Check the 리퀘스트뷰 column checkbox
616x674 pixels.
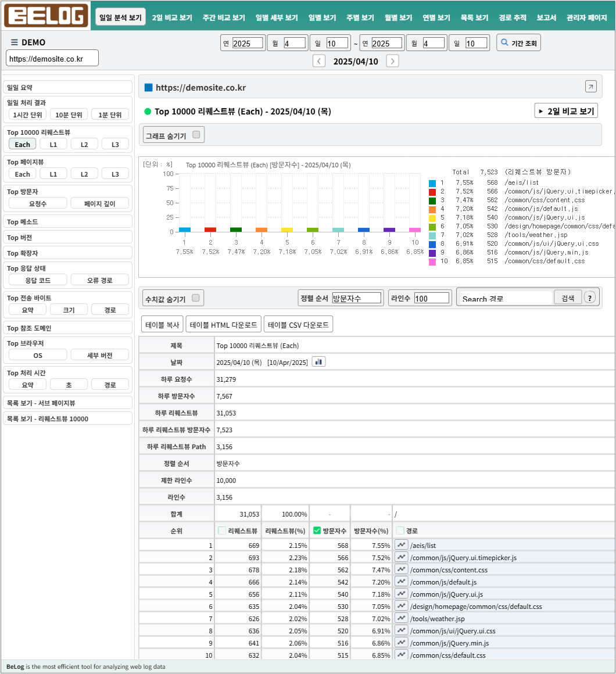(x=222, y=530)
